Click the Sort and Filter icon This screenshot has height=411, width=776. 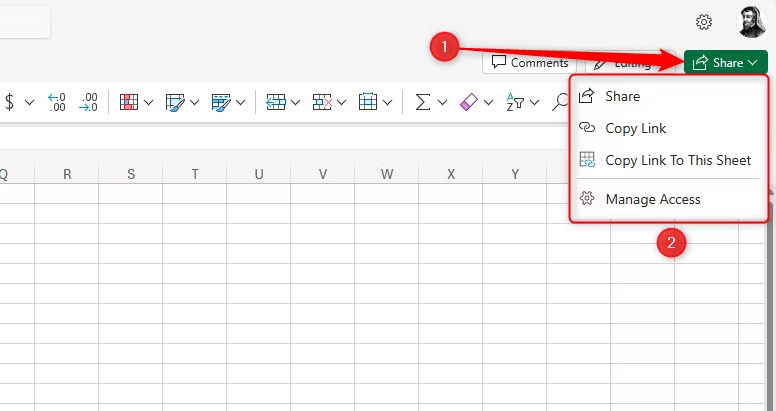(515, 103)
